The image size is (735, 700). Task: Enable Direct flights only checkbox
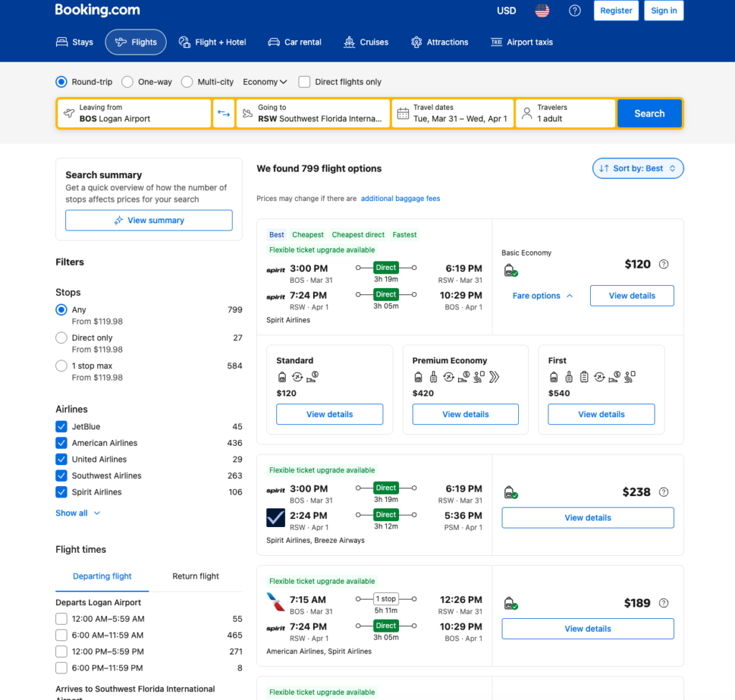[x=304, y=82]
